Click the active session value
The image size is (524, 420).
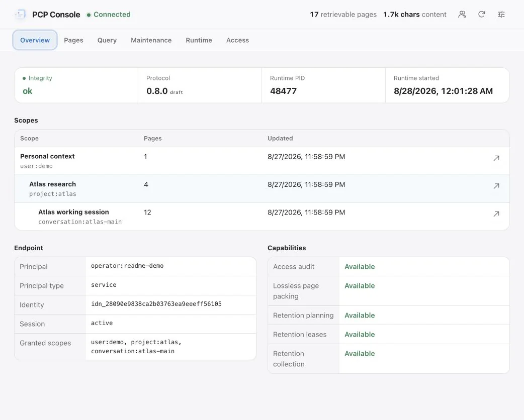pyautogui.click(x=102, y=323)
